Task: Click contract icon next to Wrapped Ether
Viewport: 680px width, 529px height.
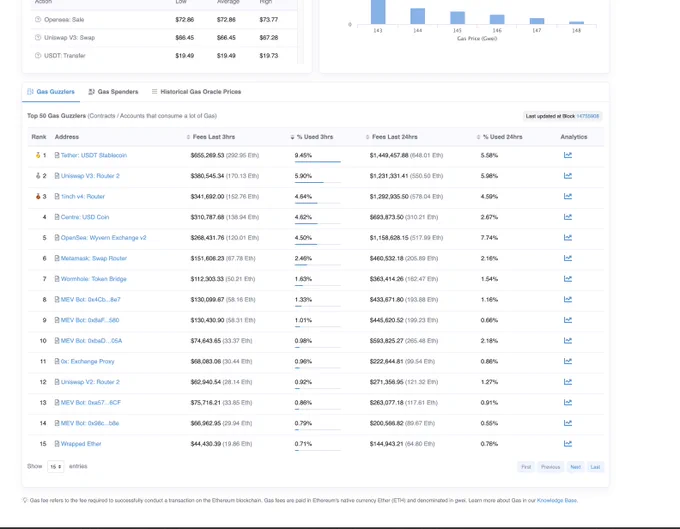Action: click(x=57, y=444)
